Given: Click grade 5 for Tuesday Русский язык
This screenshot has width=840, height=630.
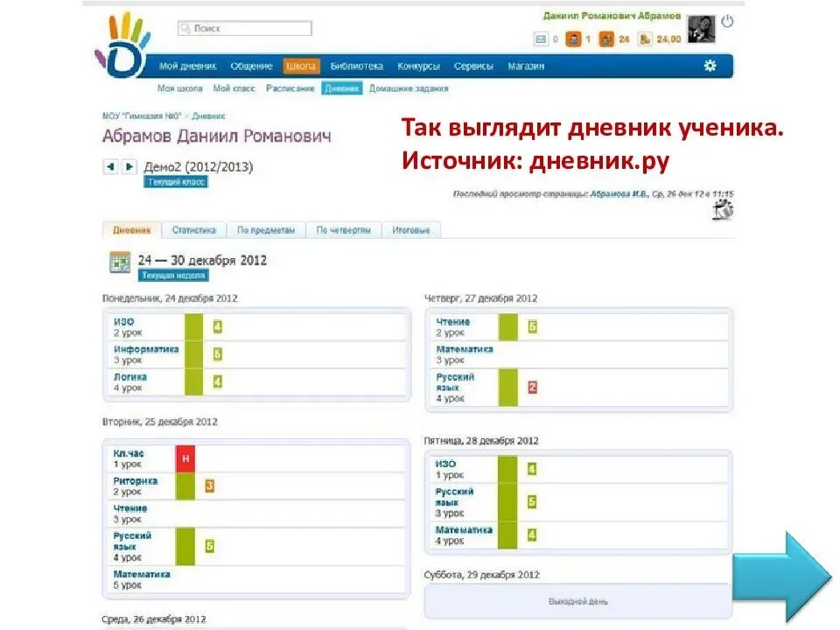Looking at the screenshot, I should point(209,546).
